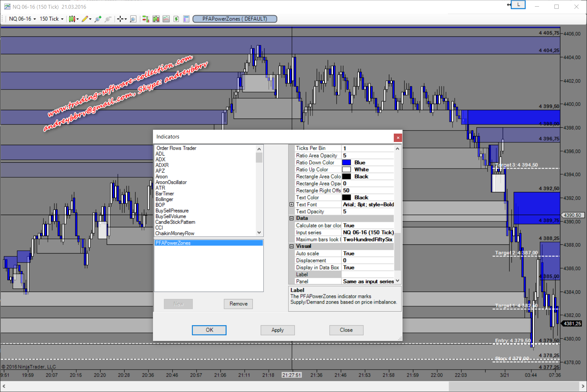The image size is (587, 392).
Task: Select the crosshair cursor tool
Action: pos(120,19)
